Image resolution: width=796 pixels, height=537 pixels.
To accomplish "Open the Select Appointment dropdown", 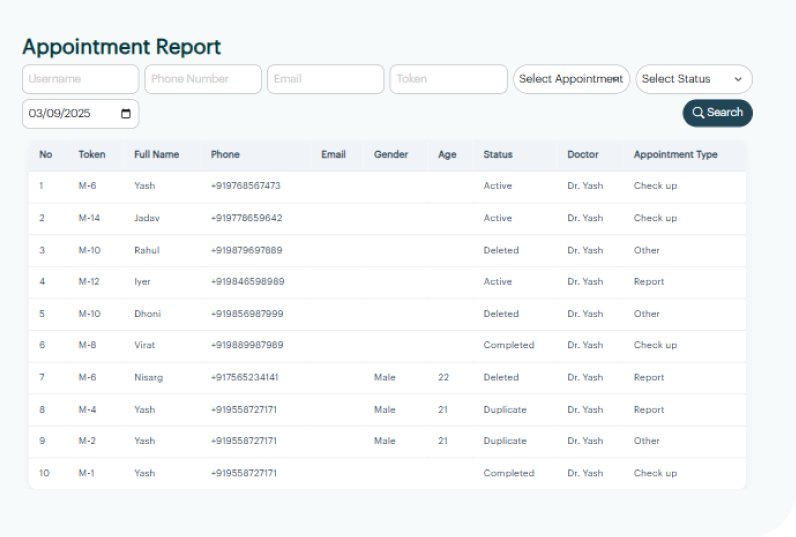I will [x=571, y=79].
